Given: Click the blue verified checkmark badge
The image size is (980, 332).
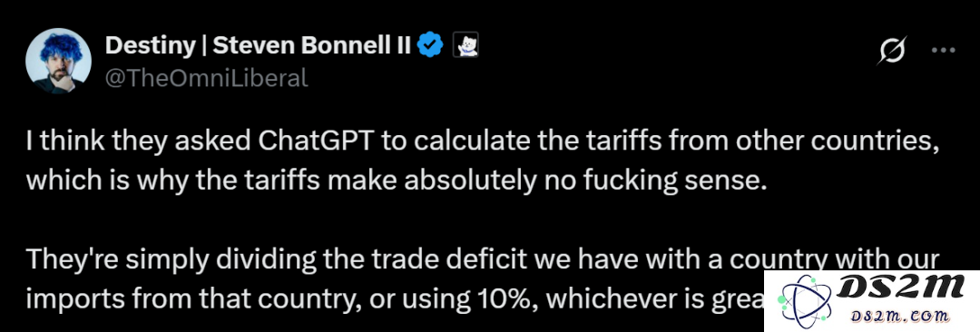Looking at the screenshot, I should pyautogui.click(x=430, y=45).
